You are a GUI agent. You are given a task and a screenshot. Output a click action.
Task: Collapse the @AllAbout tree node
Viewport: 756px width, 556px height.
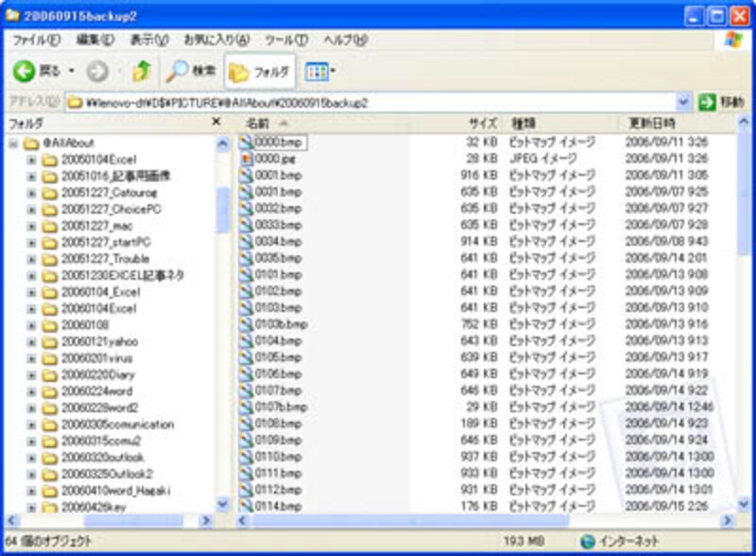[x=13, y=144]
